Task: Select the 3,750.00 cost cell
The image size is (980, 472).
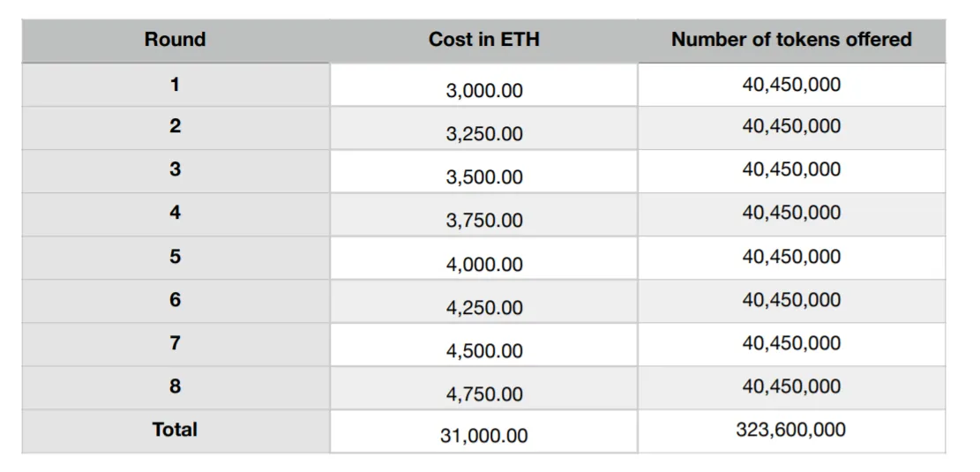Action: click(x=483, y=214)
